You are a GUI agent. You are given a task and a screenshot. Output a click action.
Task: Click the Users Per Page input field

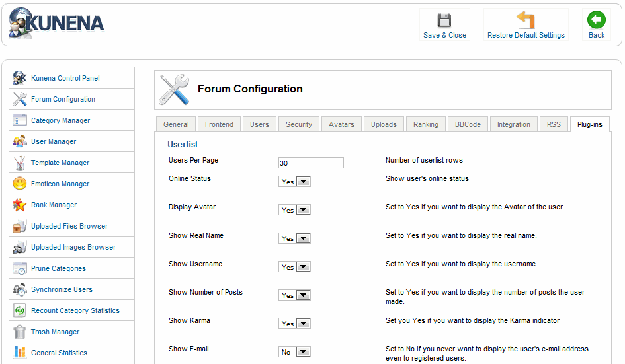pyautogui.click(x=311, y=163)
